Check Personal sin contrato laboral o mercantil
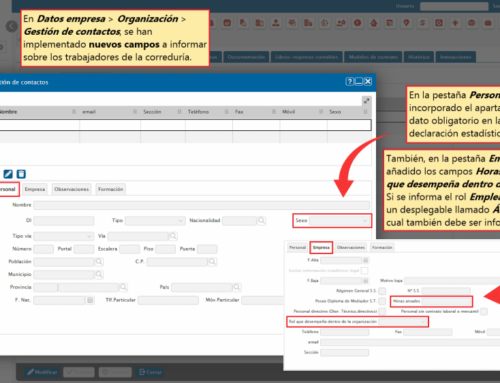Image resolution: width=500 pixels, height=383 pixels. [484, 311]
